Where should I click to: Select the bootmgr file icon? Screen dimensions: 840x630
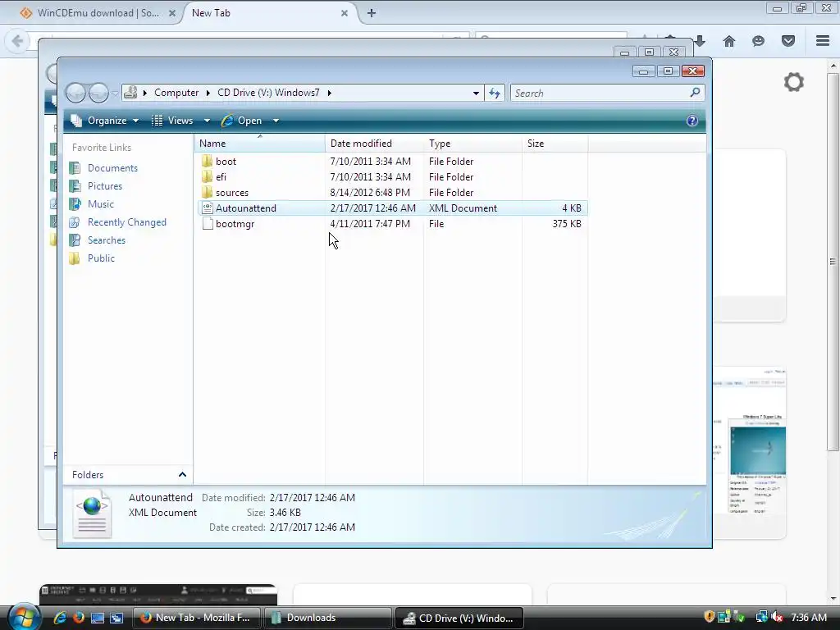click(208, 224)
